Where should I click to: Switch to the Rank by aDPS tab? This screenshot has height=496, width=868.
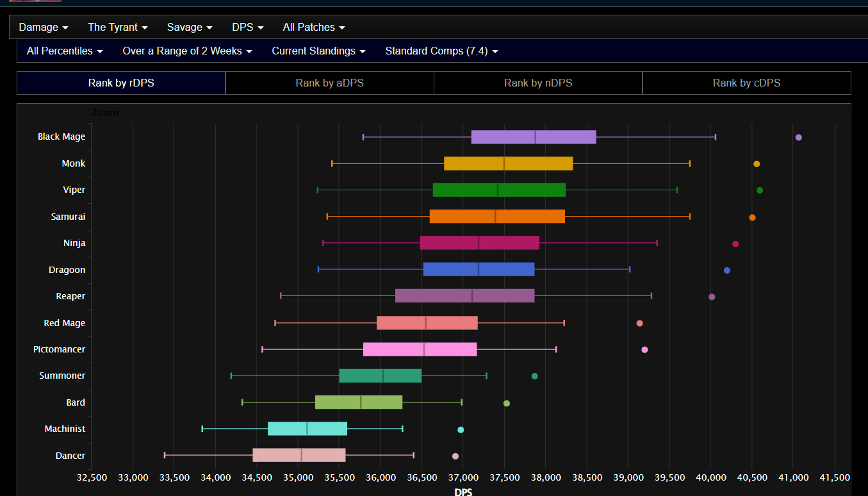coord(330,83)
